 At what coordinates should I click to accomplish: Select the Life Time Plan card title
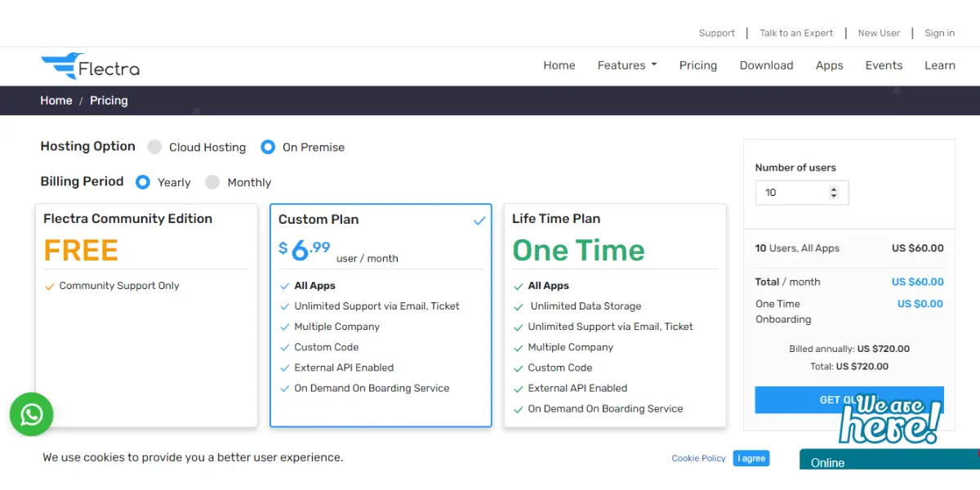pos(556,219)
